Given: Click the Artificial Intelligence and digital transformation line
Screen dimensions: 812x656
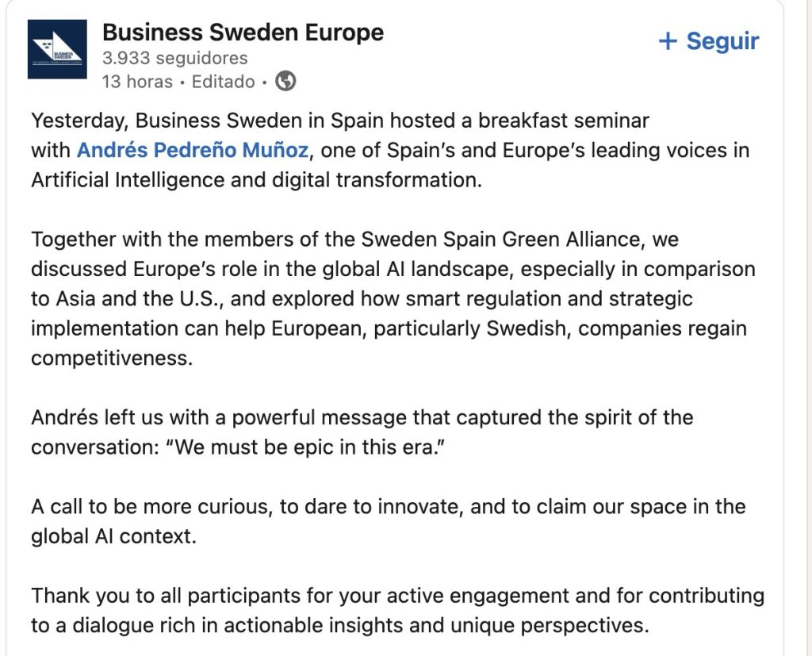Looking at the screenshot, I should point(255,179).
